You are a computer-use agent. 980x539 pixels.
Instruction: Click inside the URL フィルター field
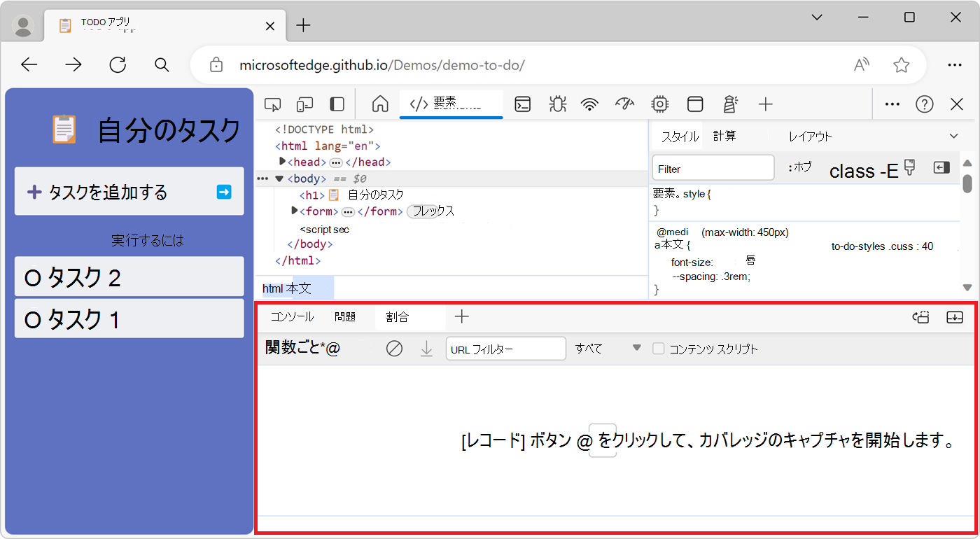pyautogui.click(x=505, y=348)
